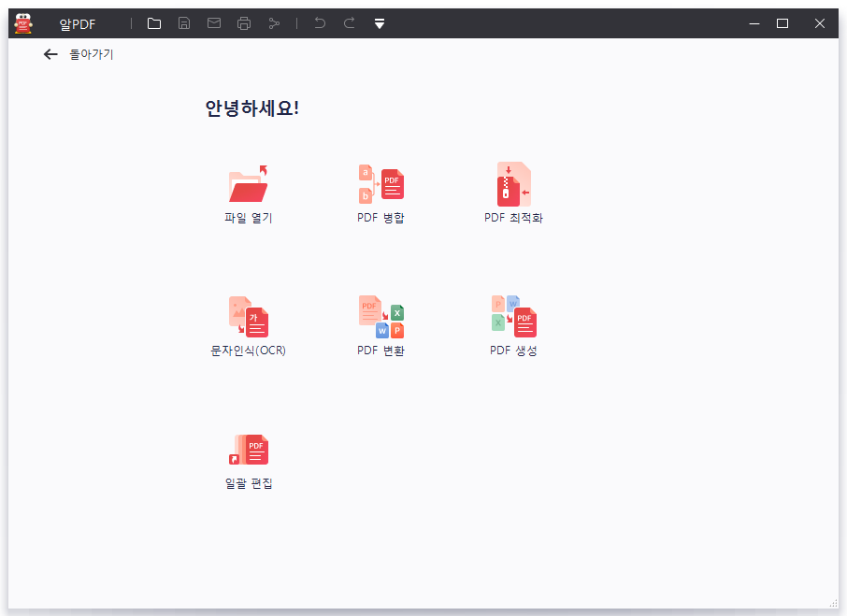
Task: Click the redo arrow in title bar
Action: click(350, 23)
